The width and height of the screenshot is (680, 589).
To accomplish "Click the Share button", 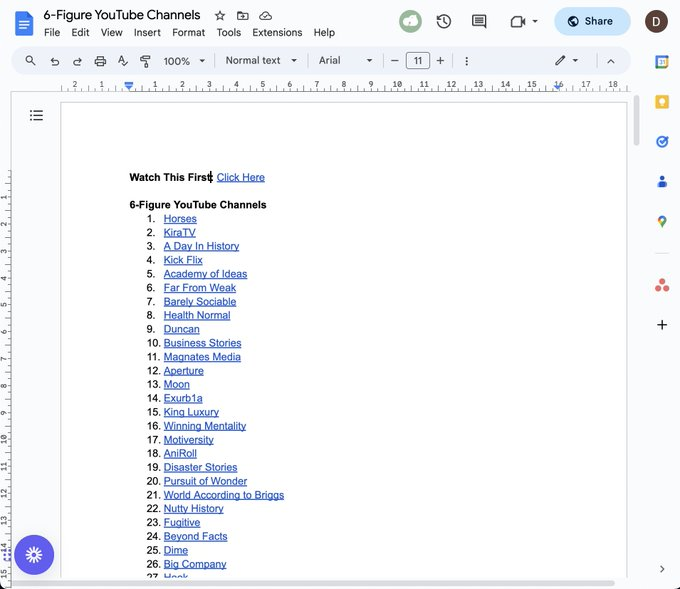I will [x=592, y=21].
